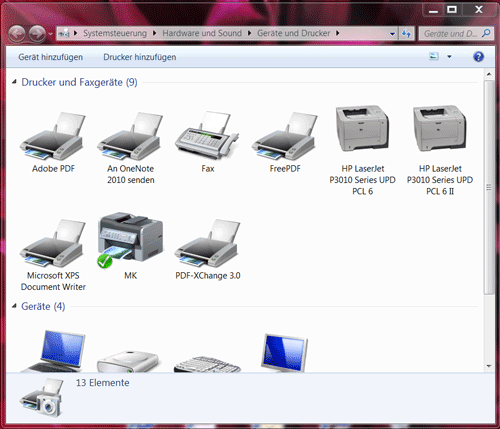
Task: Click the scrollbar down arrow
Action: click(489, 366)
